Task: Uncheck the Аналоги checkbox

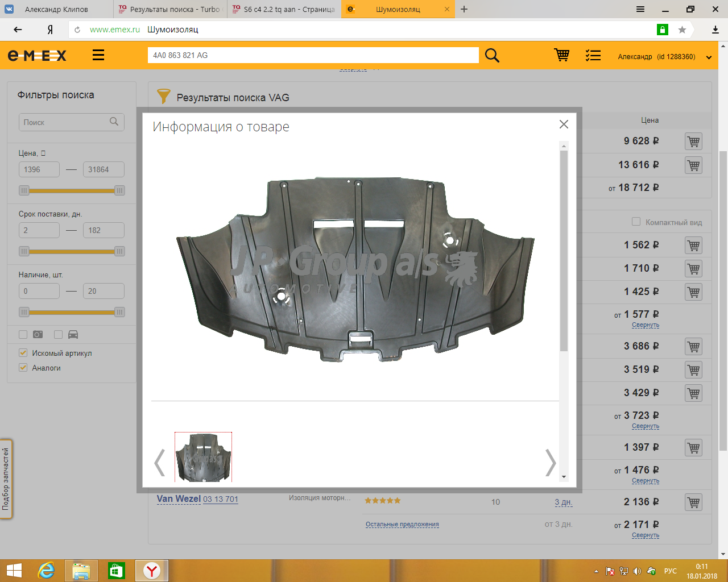Action: pyautogui.click(x=23, y=368)
